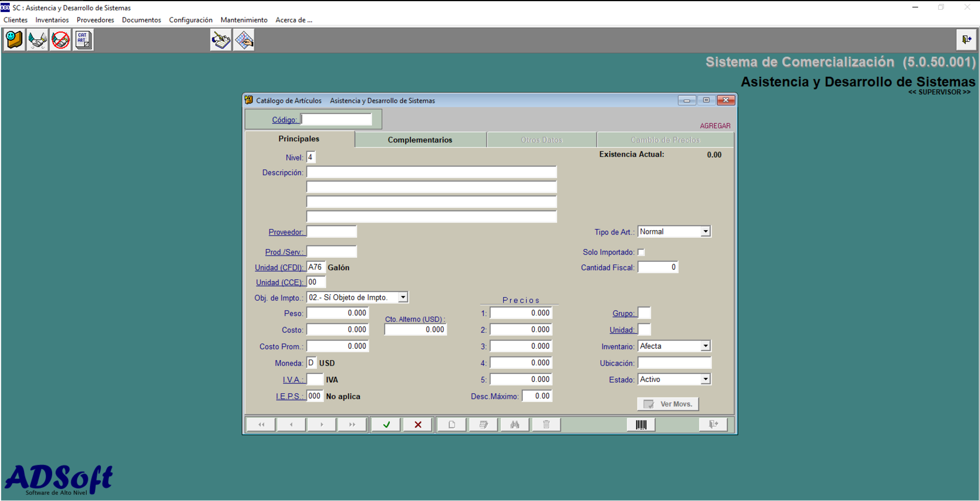Open the Inventarios menu

(52, 20)
